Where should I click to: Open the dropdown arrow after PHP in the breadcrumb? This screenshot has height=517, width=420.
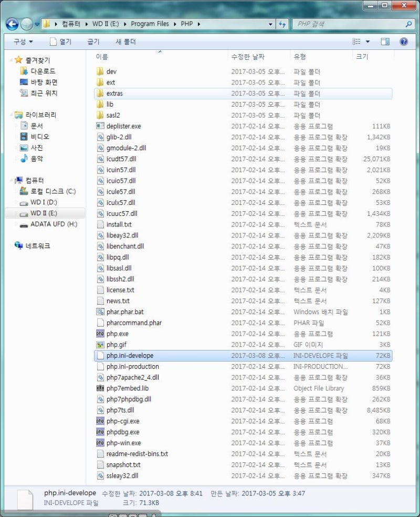click(x=199, y=24)
